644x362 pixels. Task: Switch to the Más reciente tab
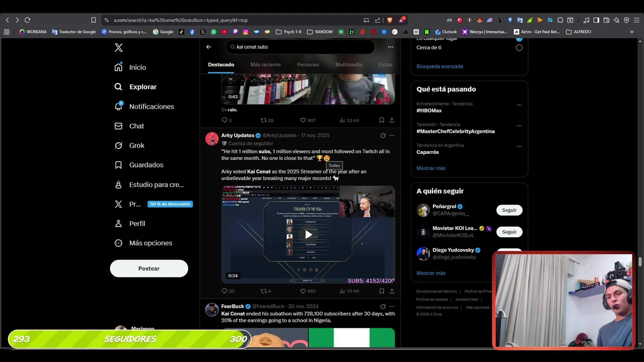[x=266, y=64]
